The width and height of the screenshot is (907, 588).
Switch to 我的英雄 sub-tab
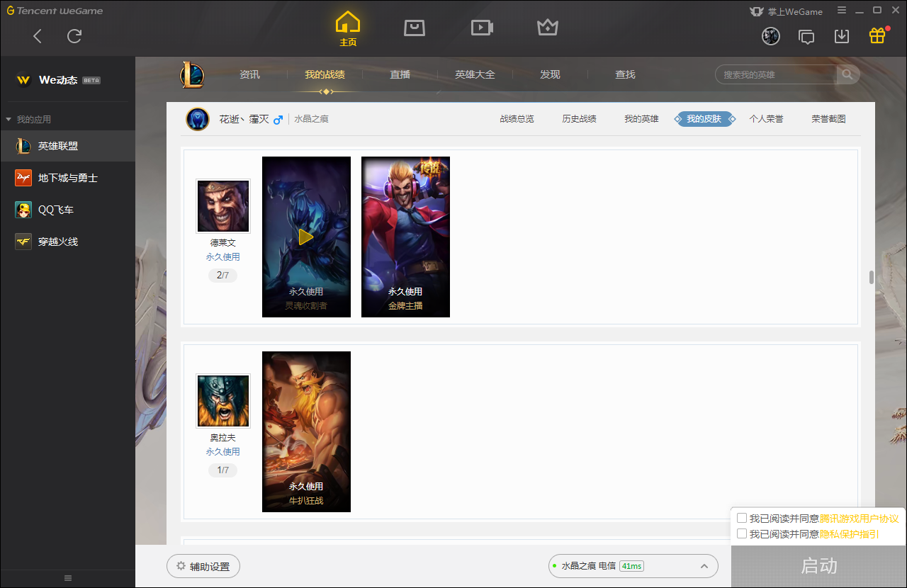[641, 119]
